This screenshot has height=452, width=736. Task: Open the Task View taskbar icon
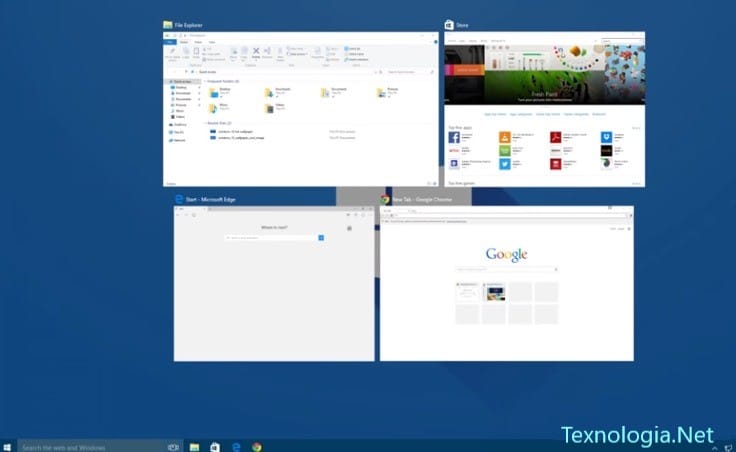(x=173, y=446)
